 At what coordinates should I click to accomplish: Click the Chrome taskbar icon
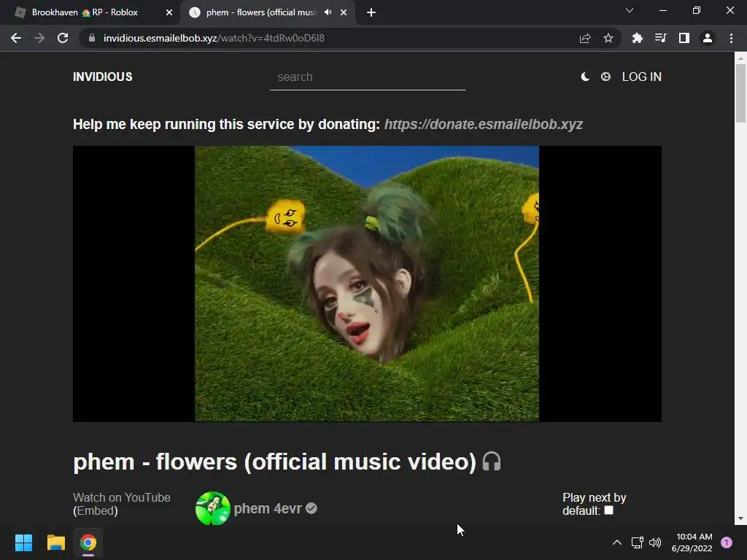tap(88, 542)
